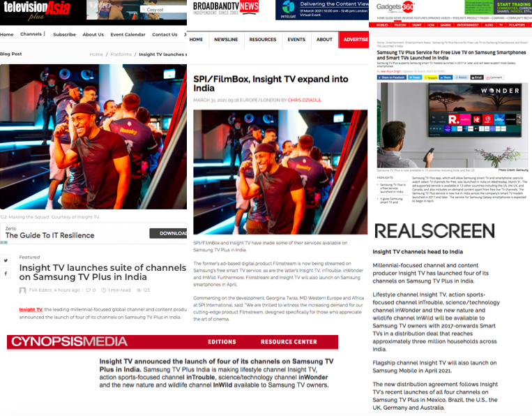Click Start Trading banner ad
This screenshot has height=416, width=532.
coord(498,7)
